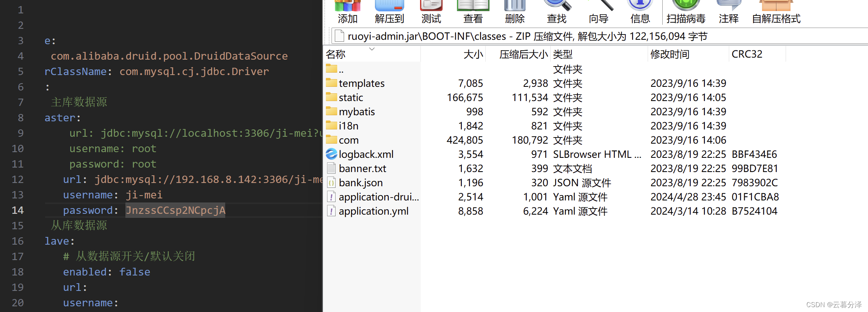Click the 注释 (Comment) toolbar icon
The height and width of the screenshot is (312, 868).
tap(728, 11)
